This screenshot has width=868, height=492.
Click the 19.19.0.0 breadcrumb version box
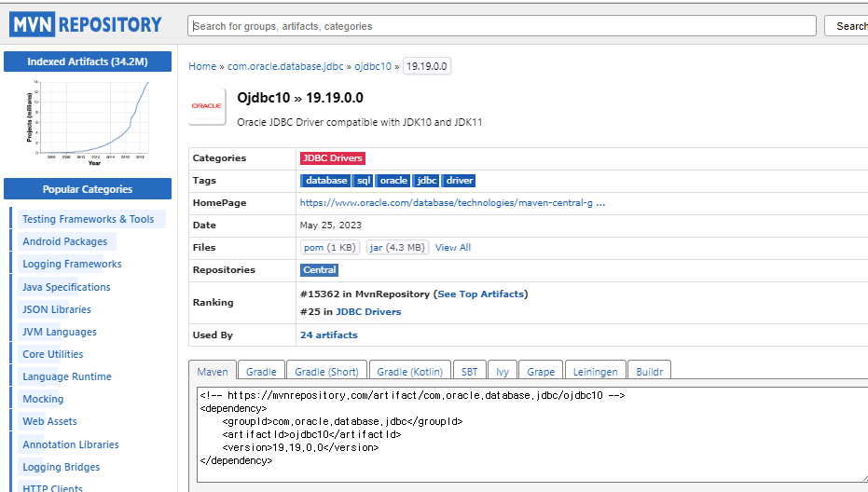coord(426,66)
